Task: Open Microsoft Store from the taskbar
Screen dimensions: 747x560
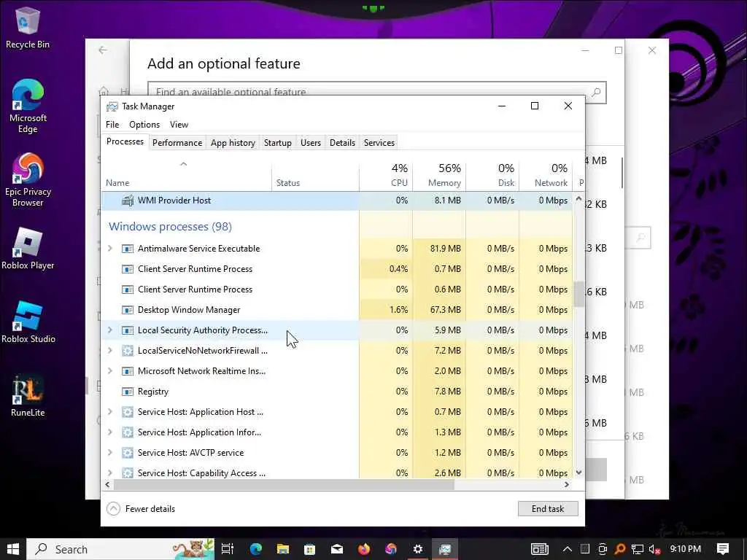Action: (309, 549)
